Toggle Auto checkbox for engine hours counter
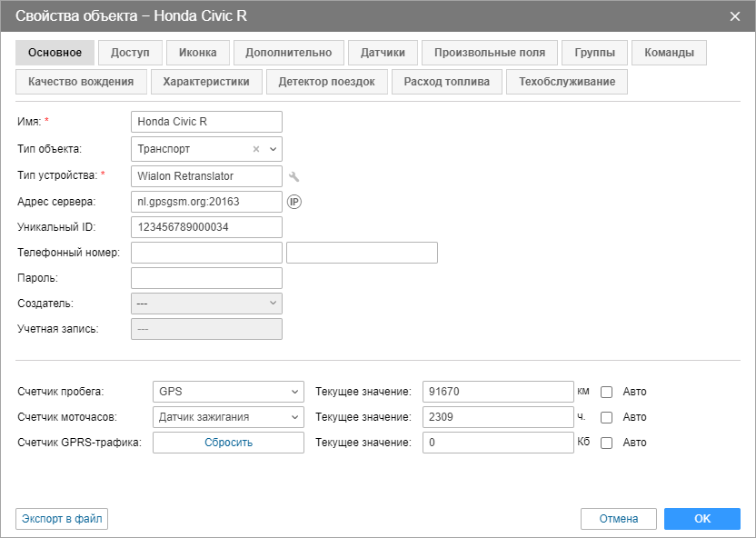The height and width of the screenshot is (538, 756). (607, 417)
